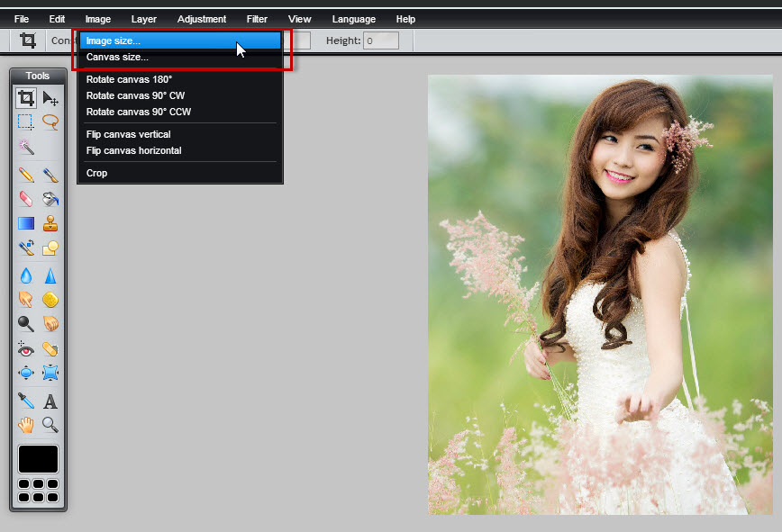
Task: Select the Red Eye Reduction tool
Action: [x=26, y=348]
